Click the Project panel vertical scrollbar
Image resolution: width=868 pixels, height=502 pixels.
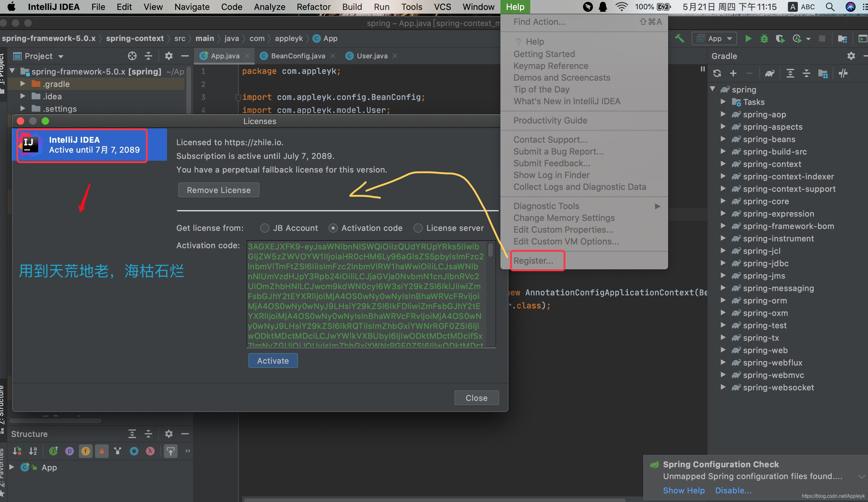[x=189, y=90]
